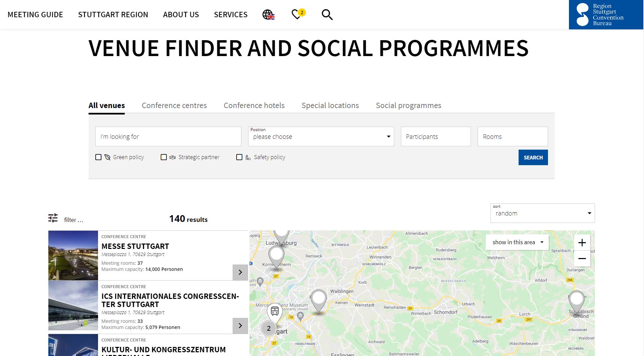Viewport: 644px width, 356px height.
Task: Select the map pin near Schwäbisch Gmünd
Action: (x=576, y=301)
